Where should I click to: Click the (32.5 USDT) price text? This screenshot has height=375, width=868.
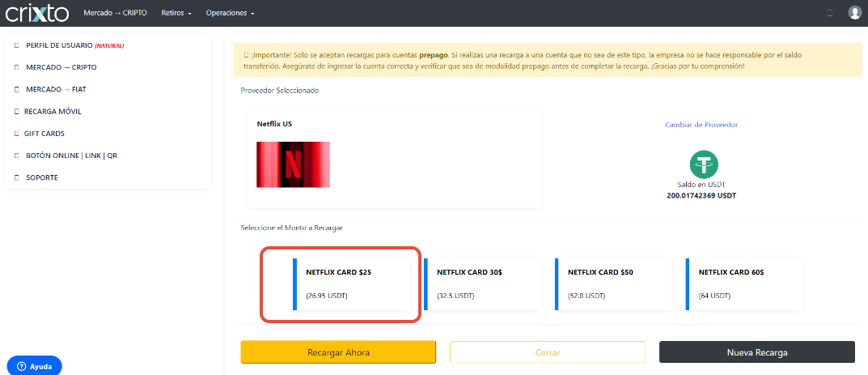pos(455,296)
